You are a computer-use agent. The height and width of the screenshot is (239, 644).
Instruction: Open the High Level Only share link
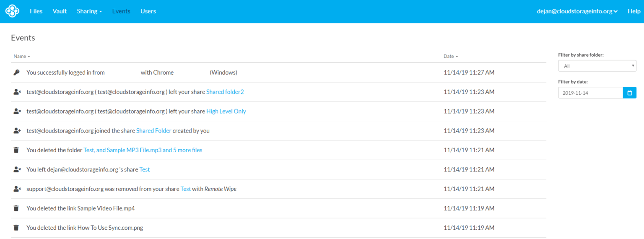[226, 112]
